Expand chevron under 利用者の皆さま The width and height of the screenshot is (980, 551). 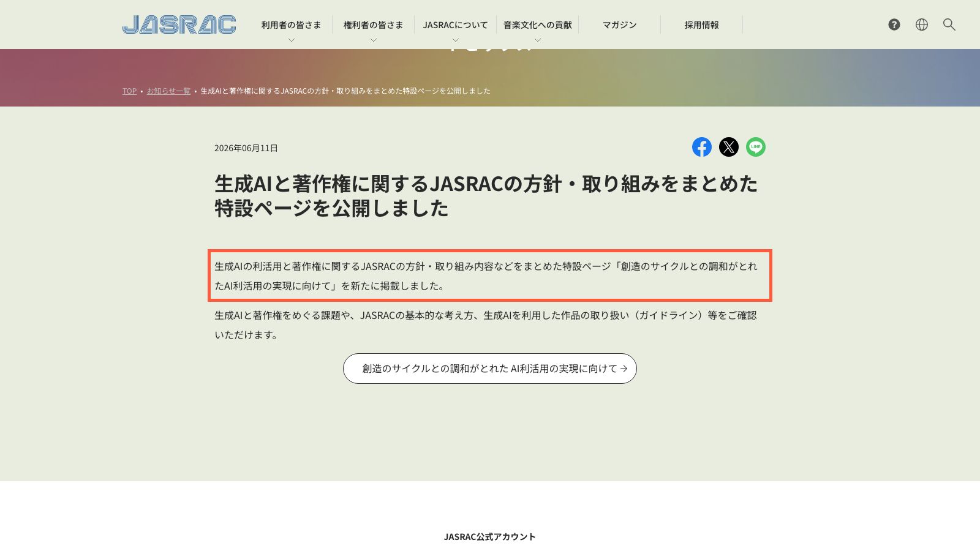(x=292, y=40)
